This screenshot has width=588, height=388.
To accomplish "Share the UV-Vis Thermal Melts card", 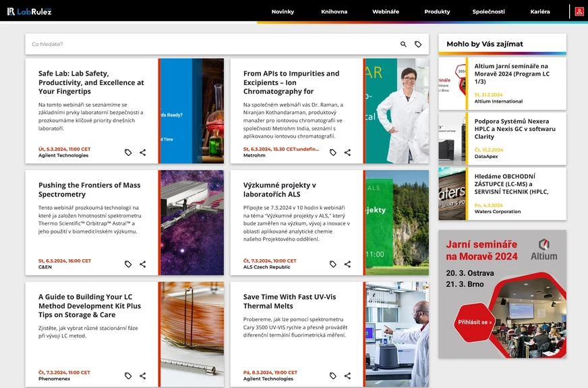I will tap(348, 376).
